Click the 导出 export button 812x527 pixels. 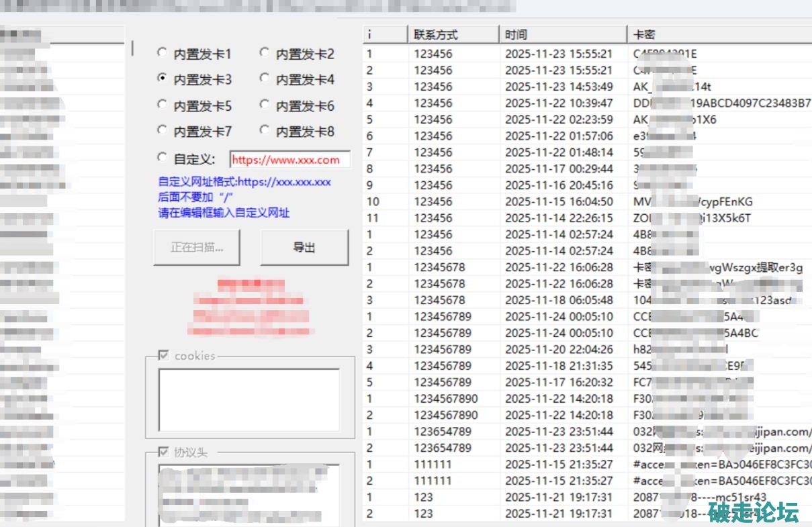[x=304, y=247]
